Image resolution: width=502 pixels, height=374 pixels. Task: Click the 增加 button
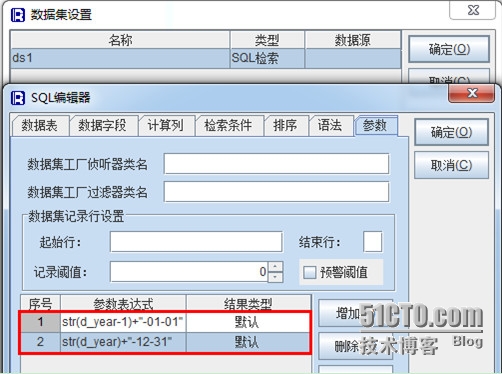[x=355, y=314]
